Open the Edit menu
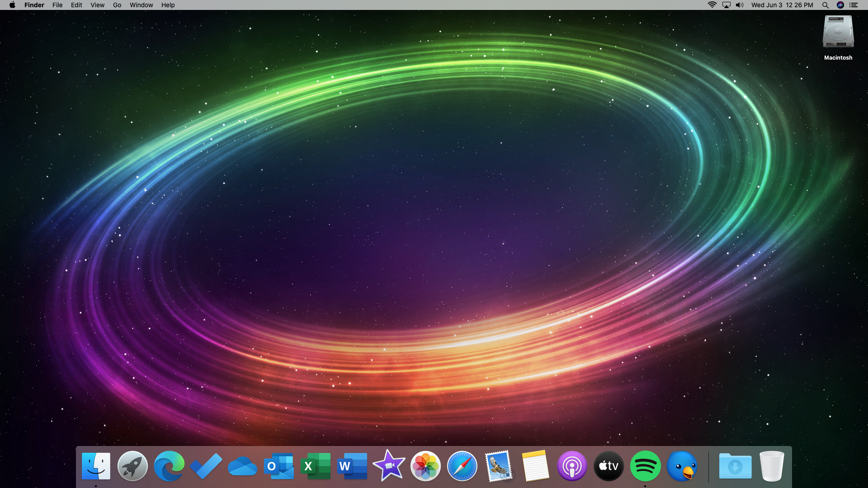The width and height of the screenshot is (868, 488). pyautogui.click(x=76, y=5)
